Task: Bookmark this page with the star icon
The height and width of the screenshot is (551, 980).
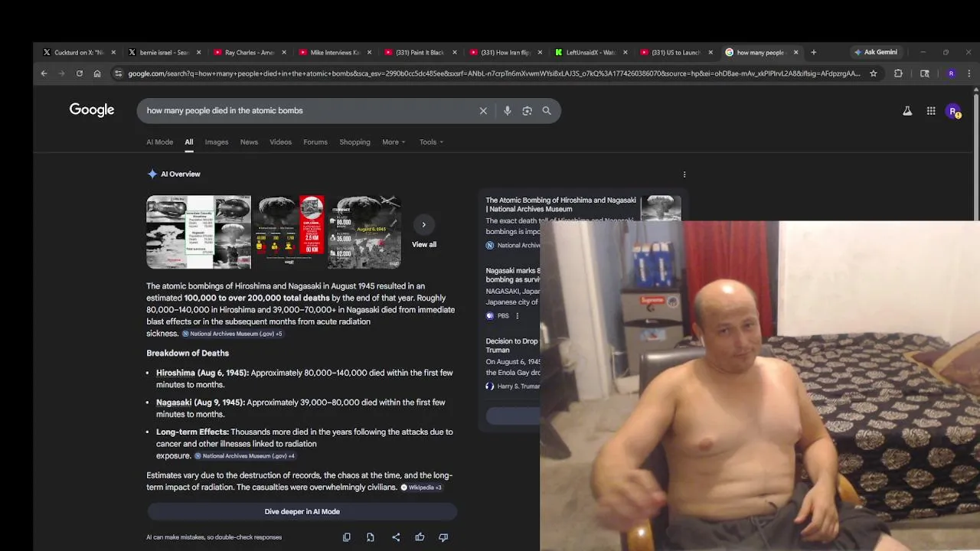Action: click(x=874, y=73)
